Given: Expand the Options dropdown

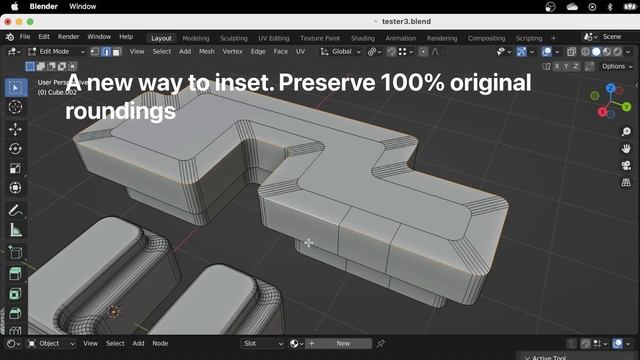Looking at the screenshot, I should tap(616, 67).
